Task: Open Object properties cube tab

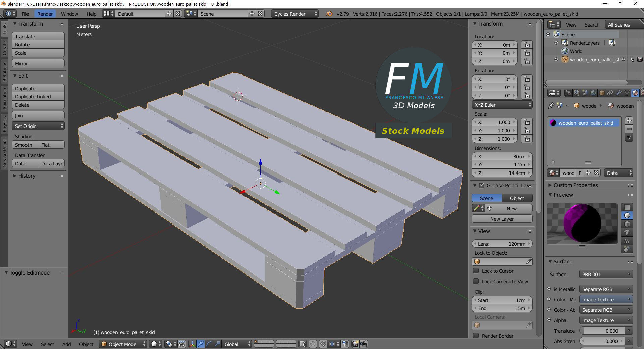Action: tap(602, 93)
